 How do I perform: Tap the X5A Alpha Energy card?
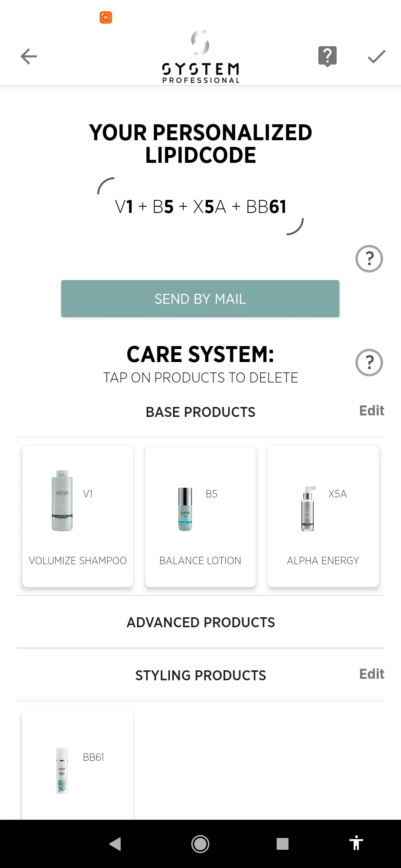pyautogui.click(x=323, y=516)
